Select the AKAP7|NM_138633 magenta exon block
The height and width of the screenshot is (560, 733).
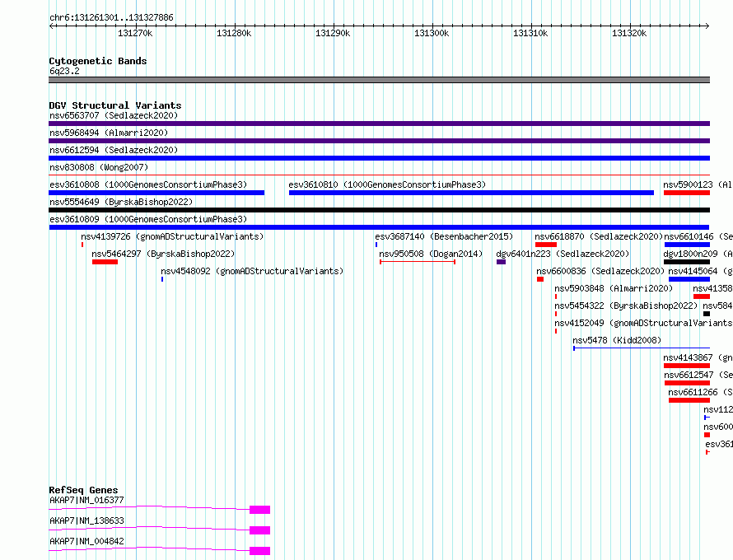tap(260, 530)
